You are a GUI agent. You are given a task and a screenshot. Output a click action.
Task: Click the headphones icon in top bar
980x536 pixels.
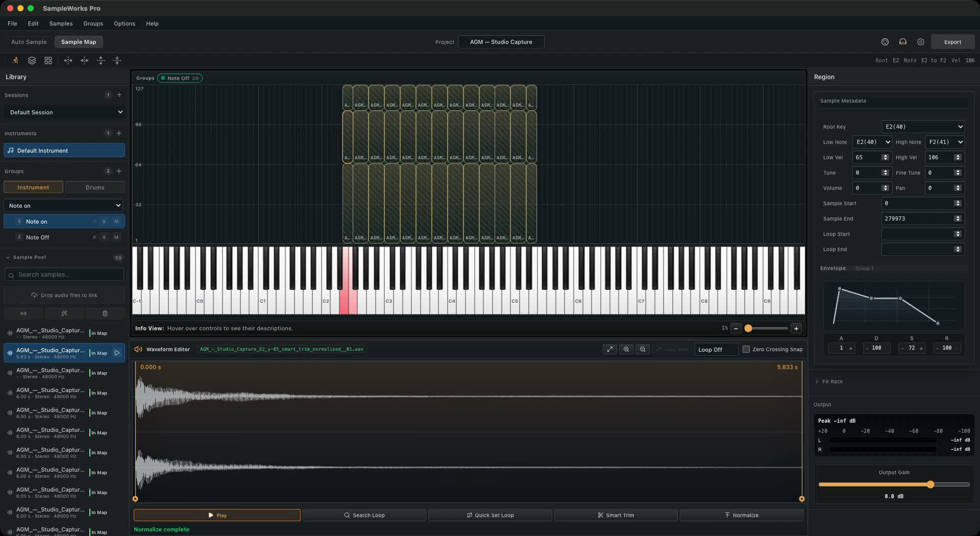903,42
